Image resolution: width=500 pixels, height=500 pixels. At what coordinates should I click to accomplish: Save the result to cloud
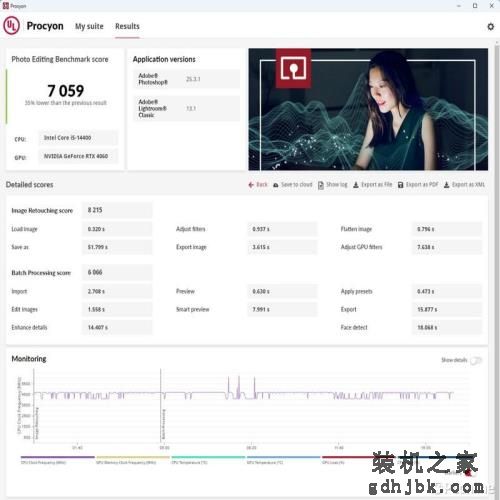[x=293, y=185]
